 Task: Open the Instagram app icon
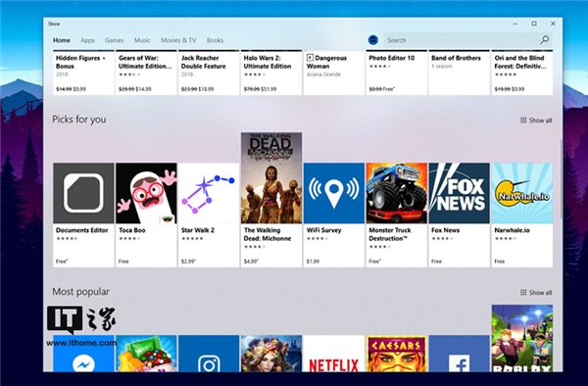point(209,354)
